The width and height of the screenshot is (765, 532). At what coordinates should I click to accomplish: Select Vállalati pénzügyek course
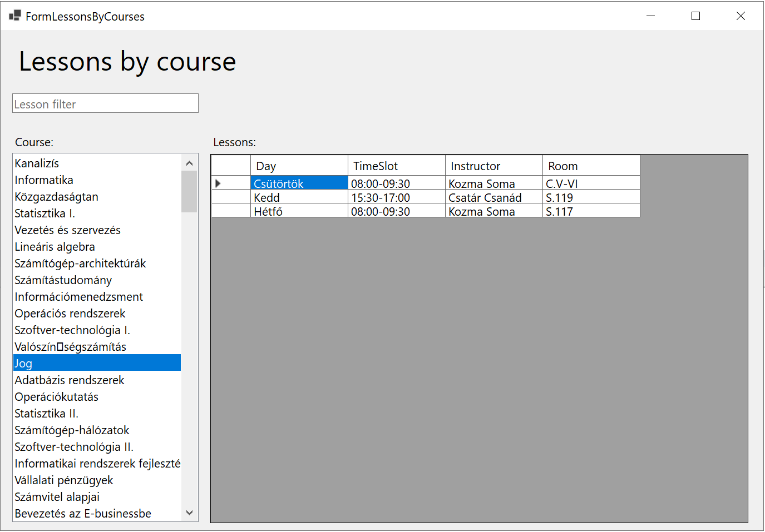click(97, 480)
